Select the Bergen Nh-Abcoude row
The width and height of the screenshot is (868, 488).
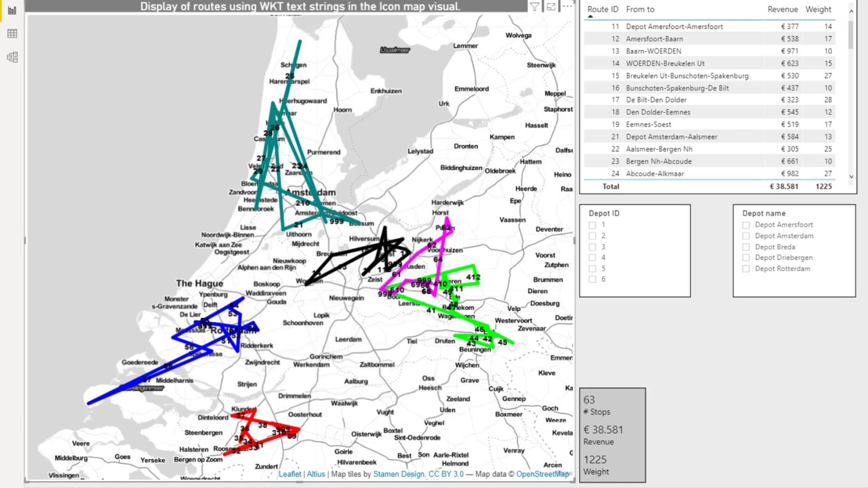[709, 161]
